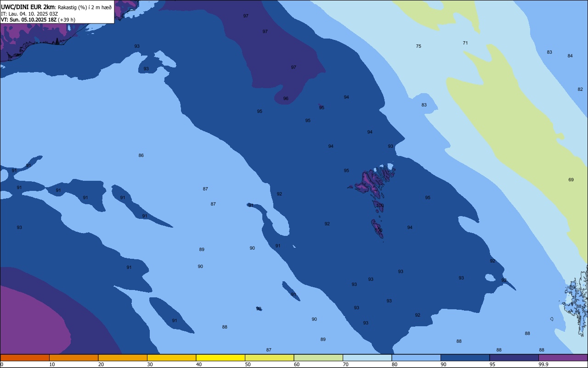The width and height of the screenshot is (588, 368).
Task: Choose the 30–40 golden legend swatch
Action: click(171, 357)
